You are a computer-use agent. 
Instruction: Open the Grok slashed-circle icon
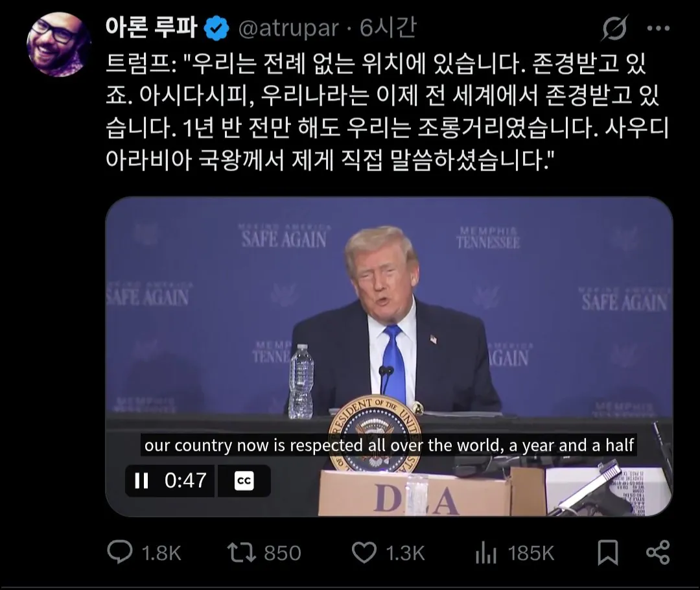coord(614,28)
